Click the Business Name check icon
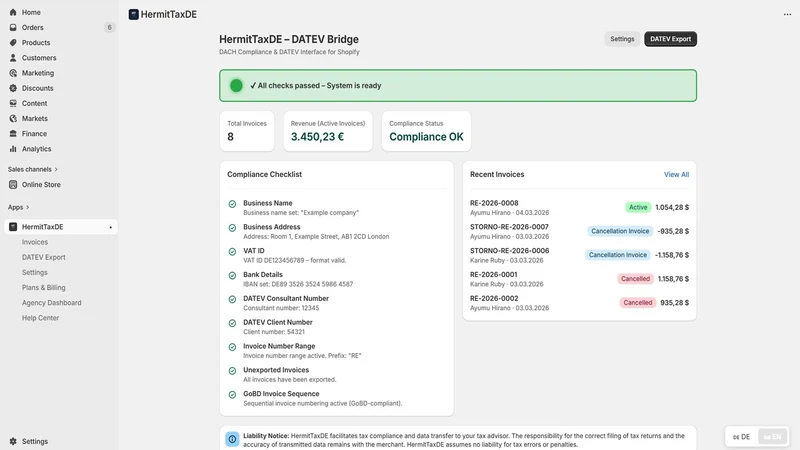The image size is (800, 450). [232, 204]
